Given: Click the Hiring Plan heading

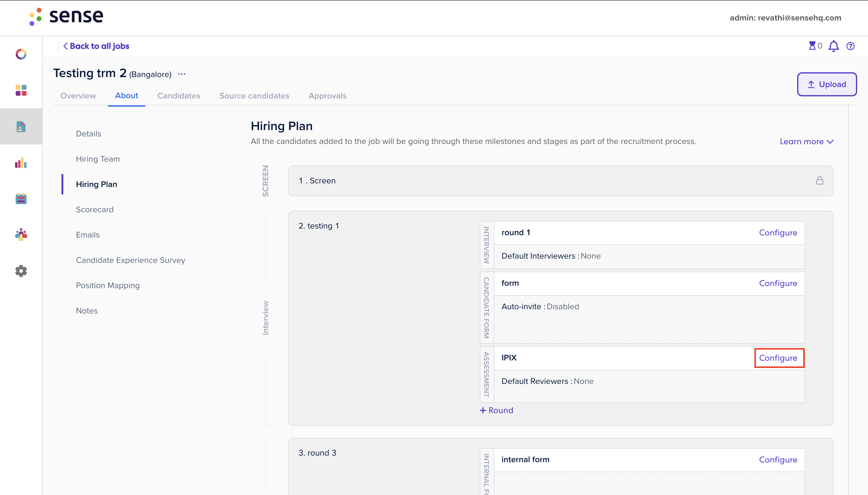Looking at the screenshot, I should [281, 126].
